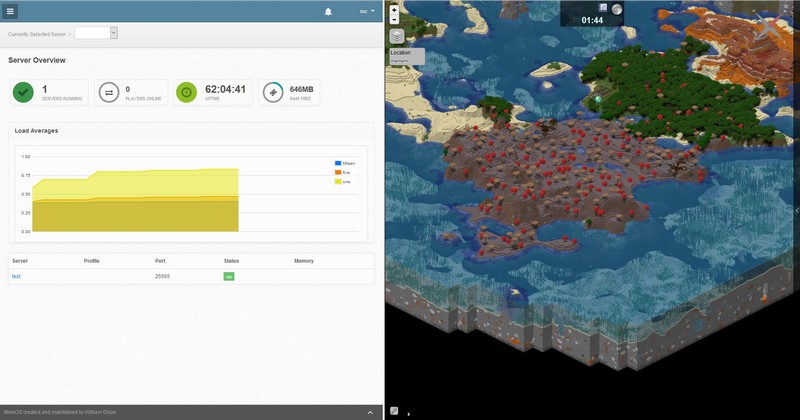Screen dimensions: 800x420
Task: Click the Load Averages panel heading
Action: 36,131
